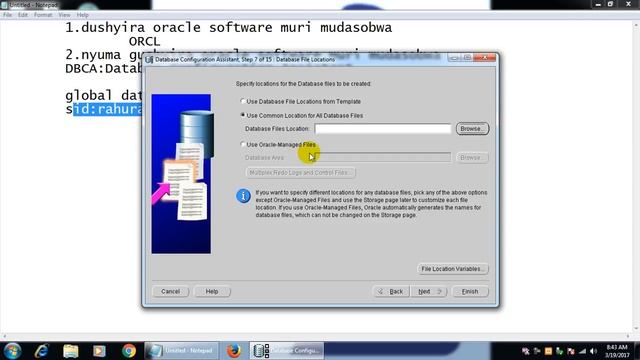Viewport: 640px width, 360px height.
Task: Open Notepad Format menu
Action: pyautogui.click(x=43, y=15)
